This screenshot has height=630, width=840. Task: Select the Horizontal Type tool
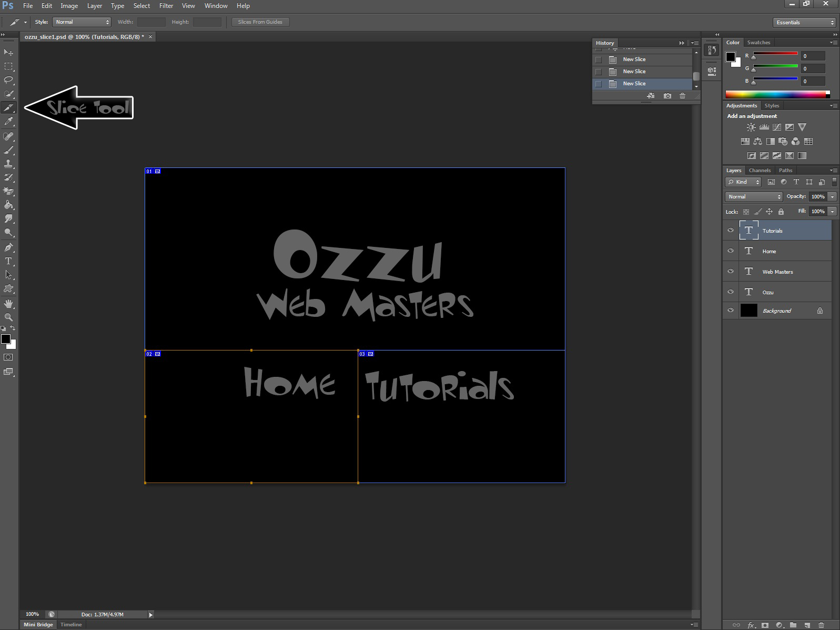[8, 261]
